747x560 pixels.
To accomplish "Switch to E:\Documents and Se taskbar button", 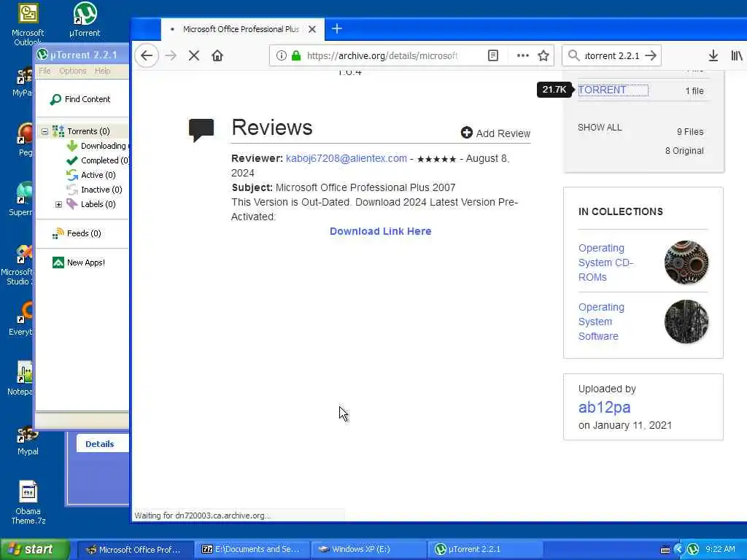I will [x=252, y=550].
